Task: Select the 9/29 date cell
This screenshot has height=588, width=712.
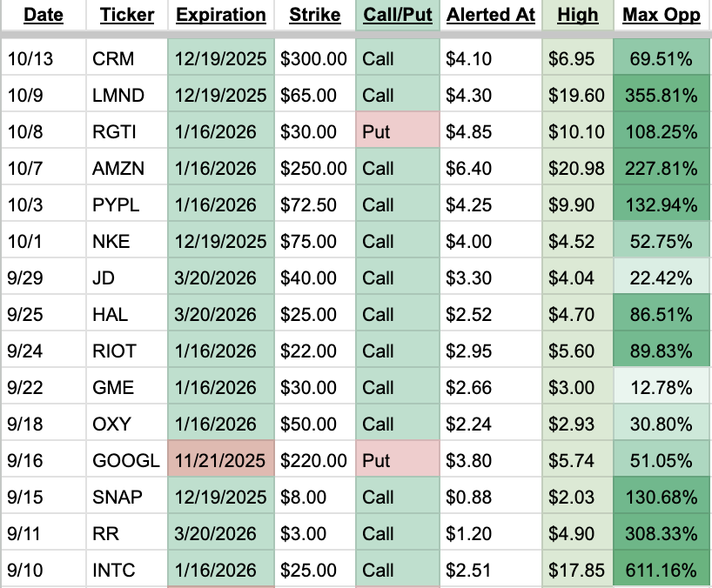Action: point(44,278)
